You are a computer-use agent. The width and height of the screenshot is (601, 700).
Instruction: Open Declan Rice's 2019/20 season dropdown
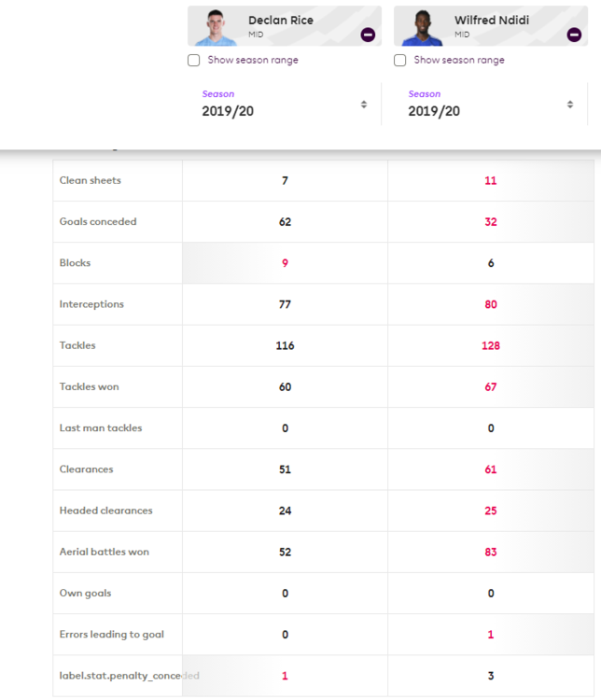click(x=285, y=104)
